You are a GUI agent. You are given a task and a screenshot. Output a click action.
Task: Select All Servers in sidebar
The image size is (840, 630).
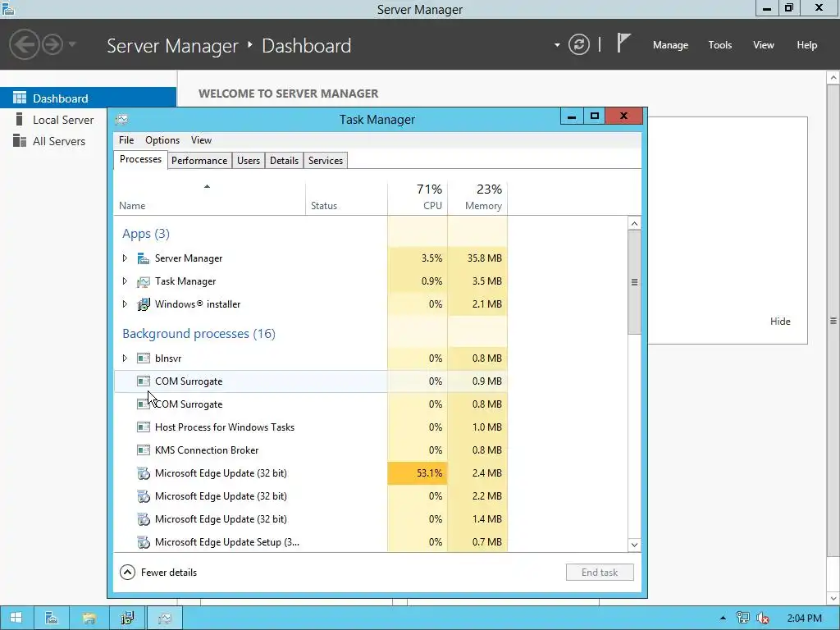[59, 141]
